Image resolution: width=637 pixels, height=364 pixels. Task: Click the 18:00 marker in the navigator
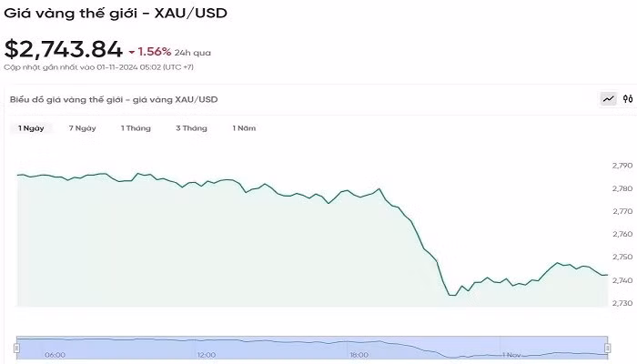[359, 355]
